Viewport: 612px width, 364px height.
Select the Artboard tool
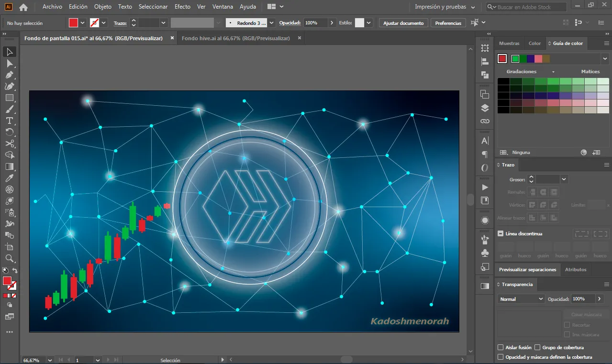point(10,247)
